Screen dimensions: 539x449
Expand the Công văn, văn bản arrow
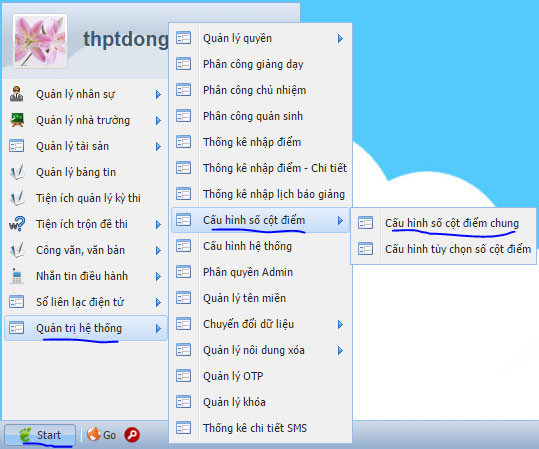point(158,250)
